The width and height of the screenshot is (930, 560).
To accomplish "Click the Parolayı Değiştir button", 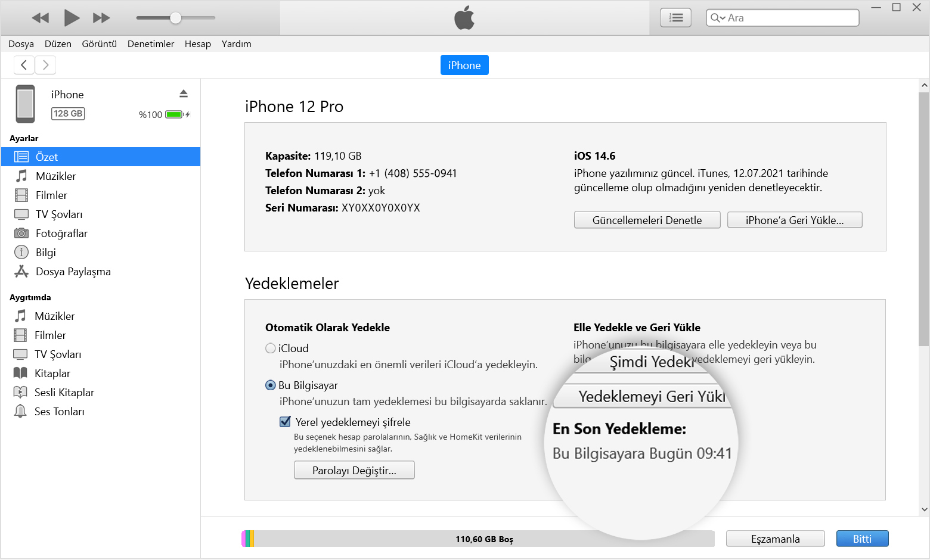I will pos(354,471).
